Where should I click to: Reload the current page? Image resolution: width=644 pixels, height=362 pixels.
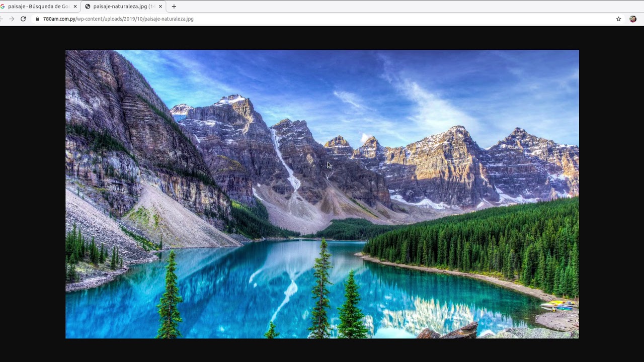tap(23, 19)
